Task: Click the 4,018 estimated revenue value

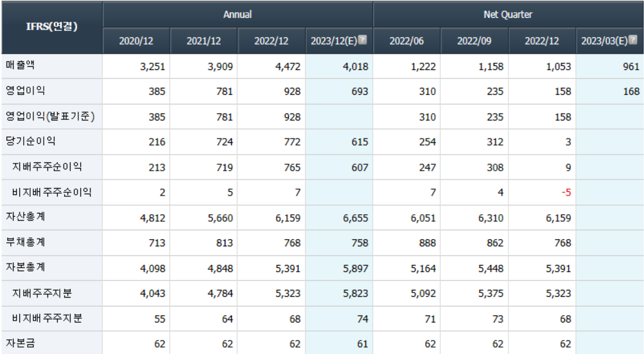Action: pyautogui.click(x=356, y=67)
